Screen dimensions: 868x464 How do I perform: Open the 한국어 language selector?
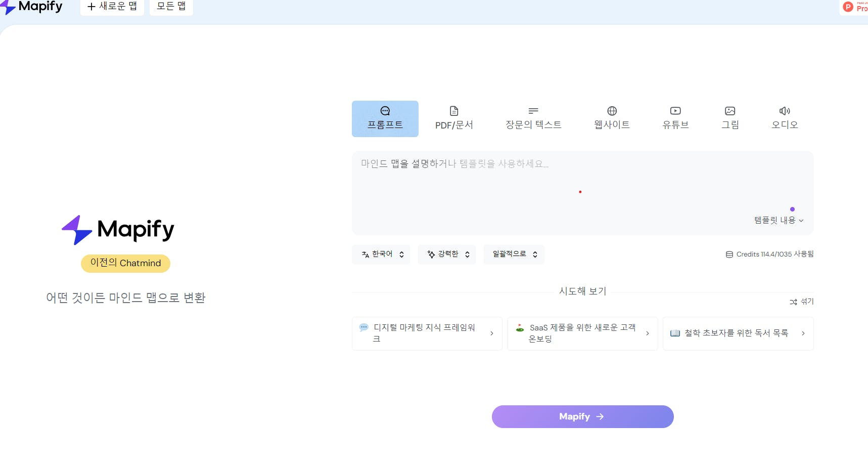381,254
